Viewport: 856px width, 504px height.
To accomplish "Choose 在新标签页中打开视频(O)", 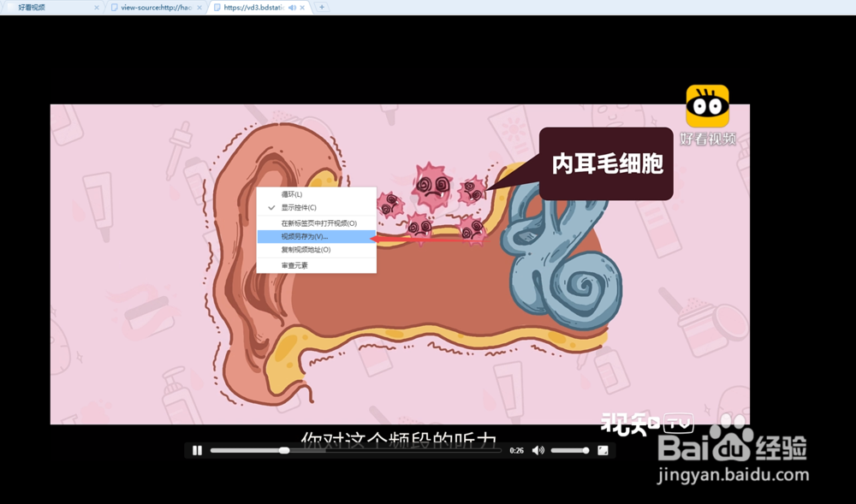I will pos(317,222).
